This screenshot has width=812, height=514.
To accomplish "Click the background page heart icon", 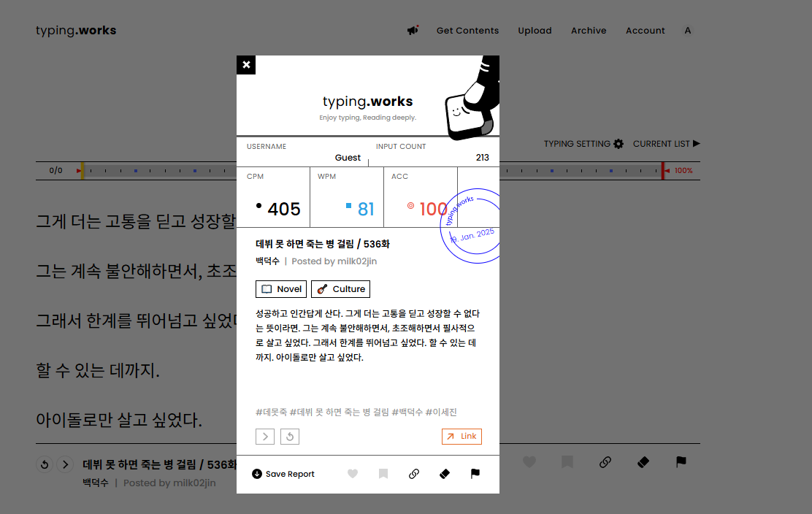I will [529, 461].
